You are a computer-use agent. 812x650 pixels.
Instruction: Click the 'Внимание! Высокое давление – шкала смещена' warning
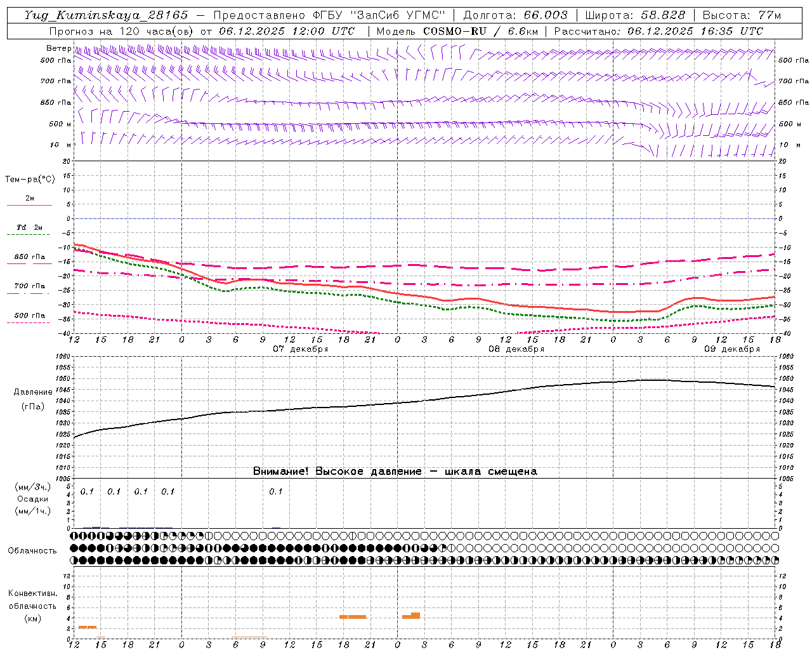coord(395,472)
